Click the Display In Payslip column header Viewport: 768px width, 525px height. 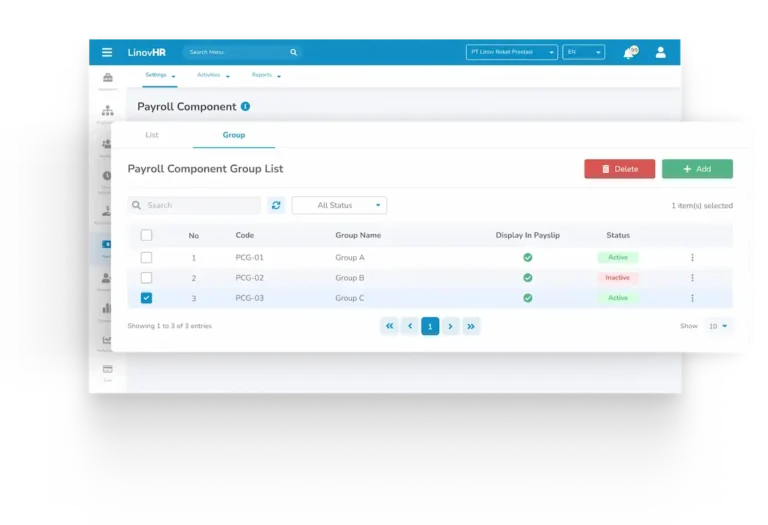(528, 235)
